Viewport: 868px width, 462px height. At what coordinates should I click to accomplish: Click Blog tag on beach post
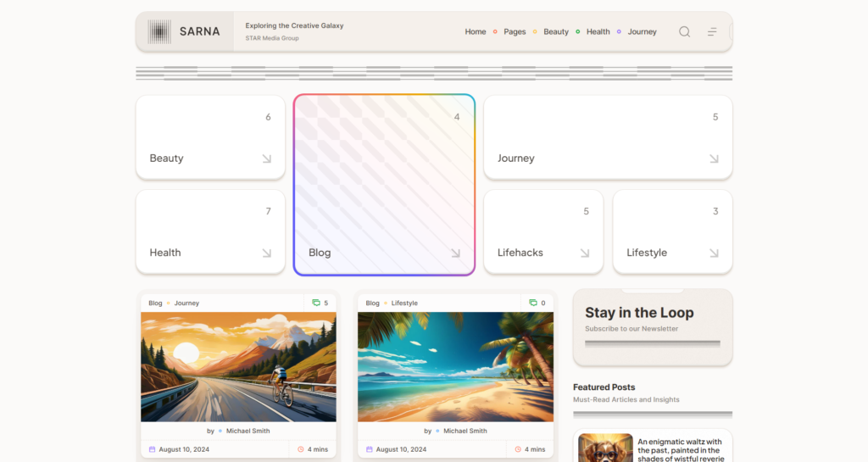pos(373,303)
